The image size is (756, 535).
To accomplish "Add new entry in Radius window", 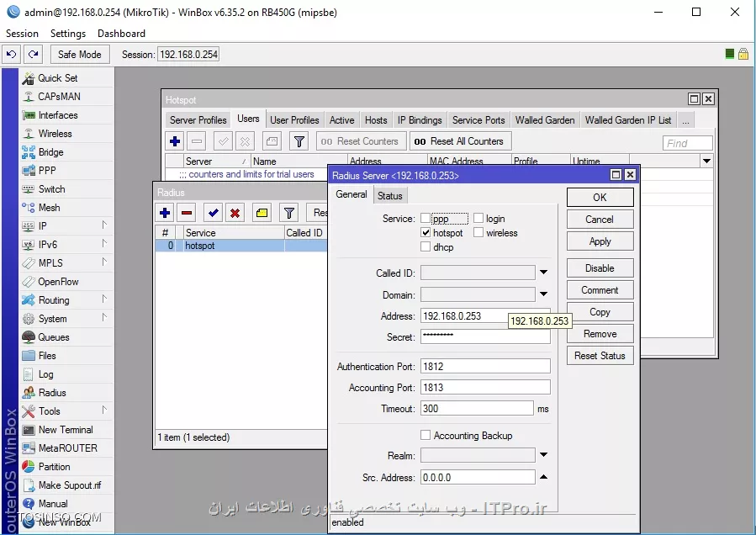I will 165,213.
